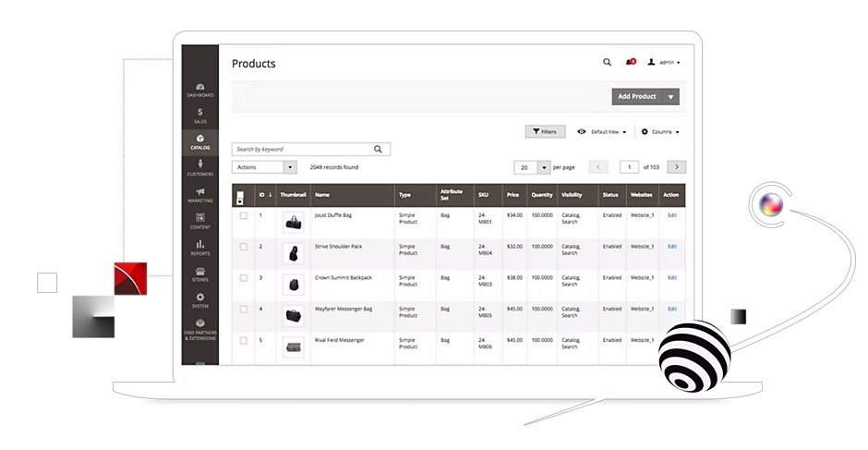
Task: Open the admin account menu
Action: (x=664, y=63)
